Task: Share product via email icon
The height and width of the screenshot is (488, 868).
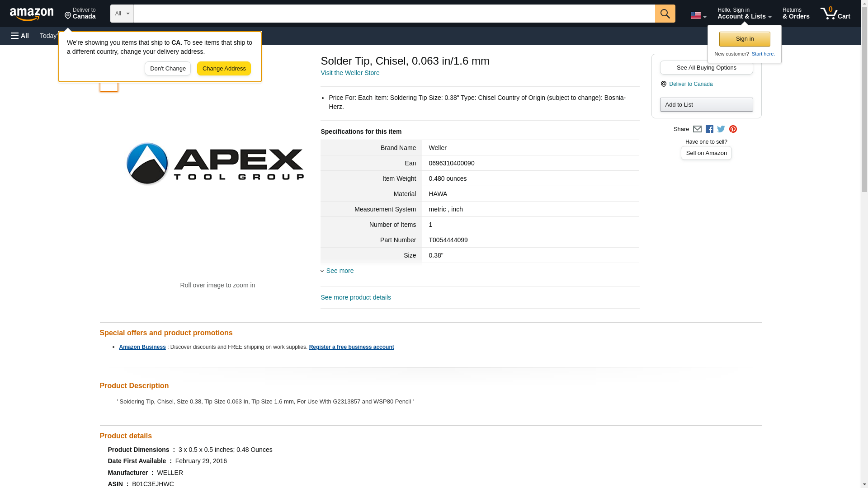Action: pyautogui.click(x=697, y=129)
